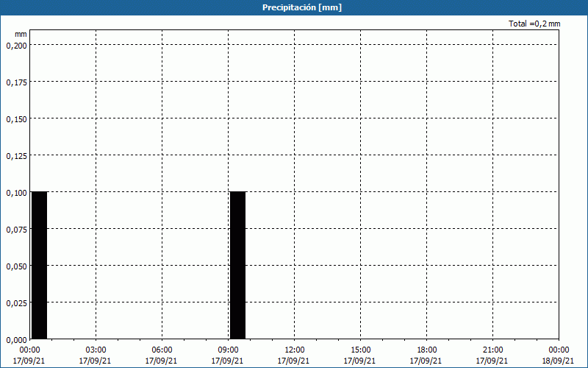Click the 06:00 time axis label
The height and width of the screenshot is (368, 588).
coord(162,350)
